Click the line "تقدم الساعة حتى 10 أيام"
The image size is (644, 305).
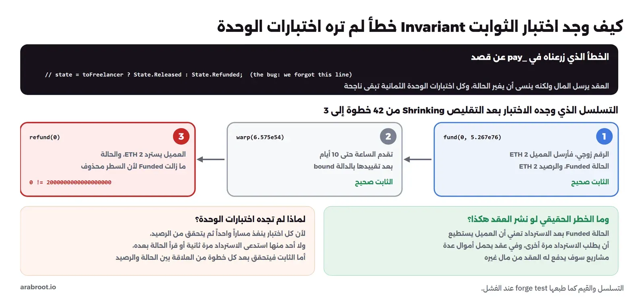click(356, 154)
